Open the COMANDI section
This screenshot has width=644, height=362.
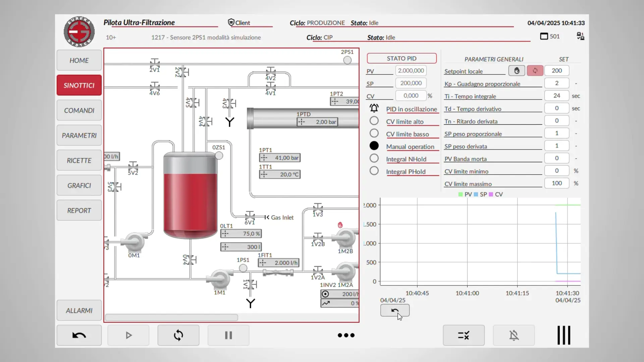click(79, 110)
